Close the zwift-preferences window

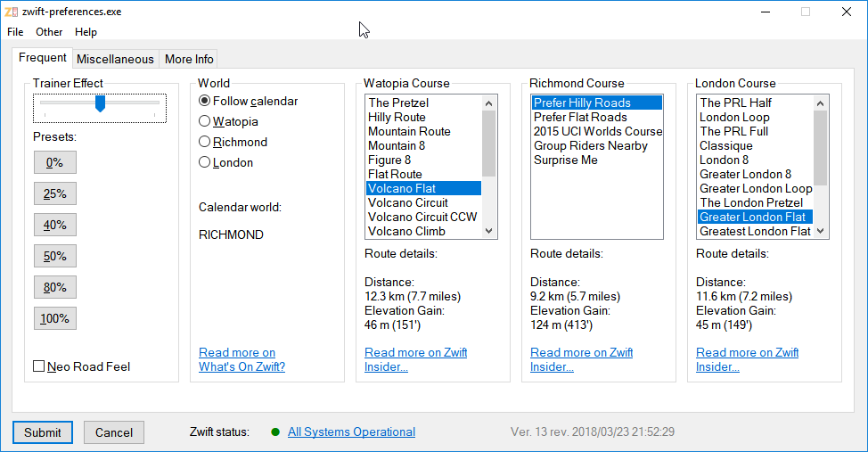[847, 12]
